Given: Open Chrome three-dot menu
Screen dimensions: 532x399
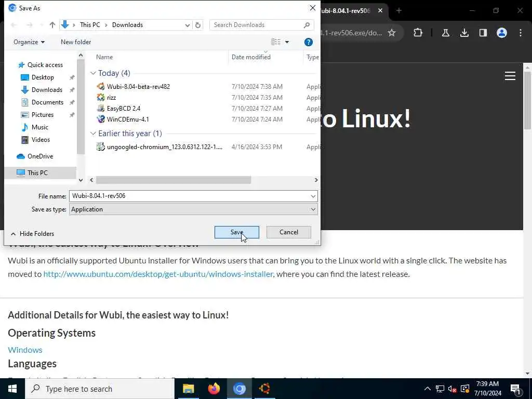Looking at the screenshot, I should 521,33.
